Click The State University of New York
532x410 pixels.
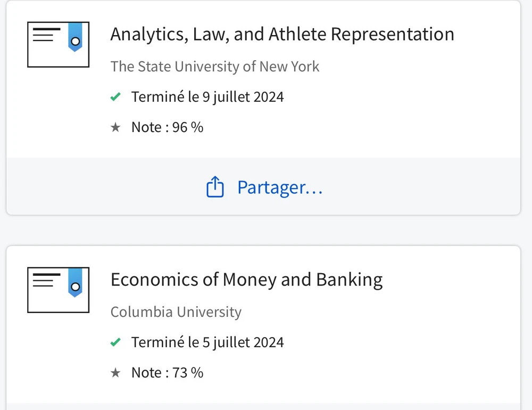(215, 67)
